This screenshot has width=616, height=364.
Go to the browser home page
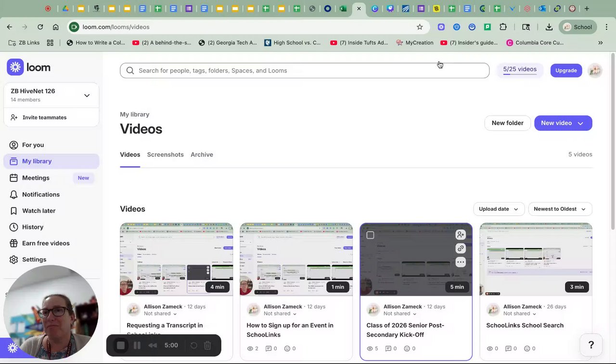pyautogui.click(x=56, y=27)
